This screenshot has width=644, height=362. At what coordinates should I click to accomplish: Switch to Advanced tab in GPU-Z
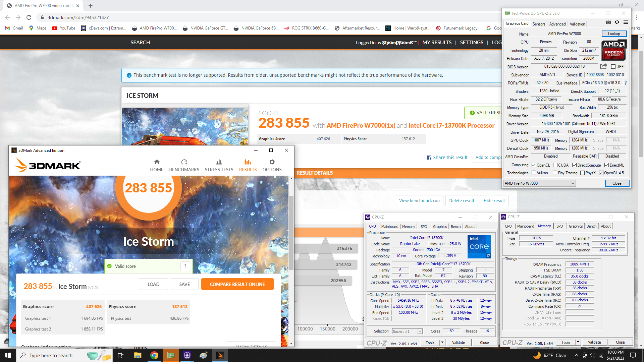pos(557,24)
